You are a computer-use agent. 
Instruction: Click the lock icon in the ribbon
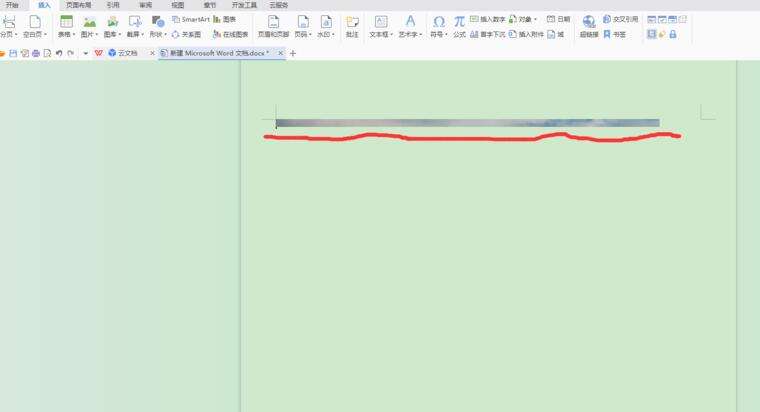point(673,34)
